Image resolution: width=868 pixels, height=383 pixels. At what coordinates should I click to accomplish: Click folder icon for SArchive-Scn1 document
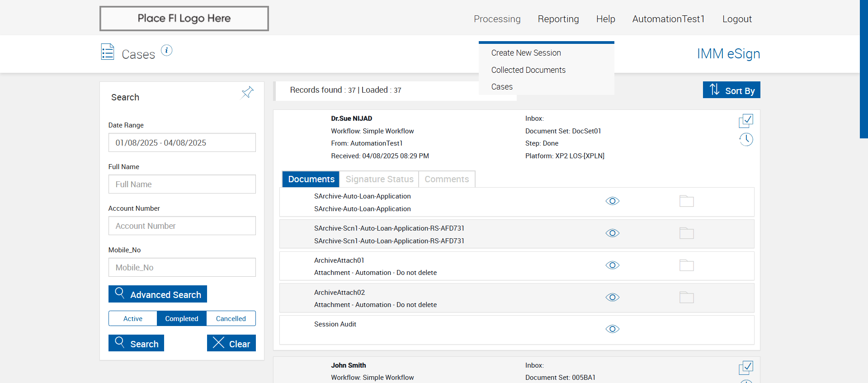pyautogui.click(x=686, y=233)
